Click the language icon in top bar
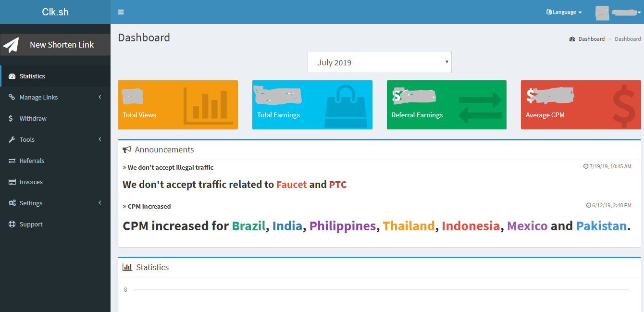The height and width of the screenshot is (312, 644). click(x=549, y=12)
